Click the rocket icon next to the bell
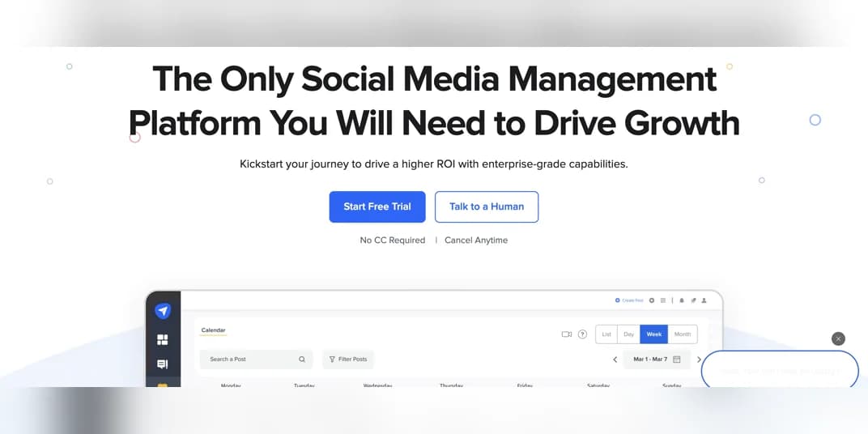This screenshot has width=868, height=434. (693, 300)
